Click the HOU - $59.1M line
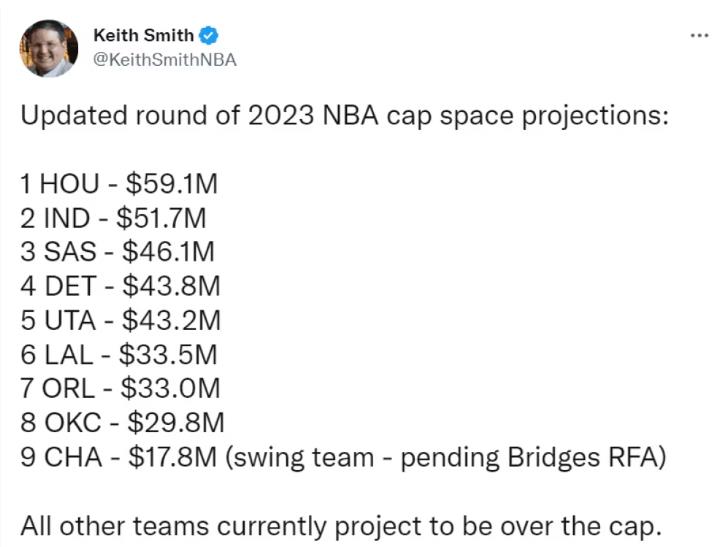 pos(118,183)
